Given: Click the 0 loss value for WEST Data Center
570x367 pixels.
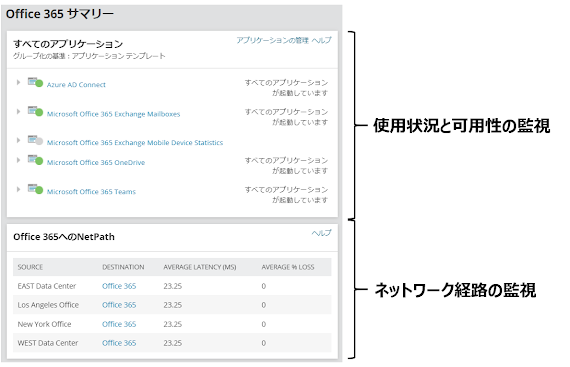Looking at the screenshot, I should pos(264,343).
